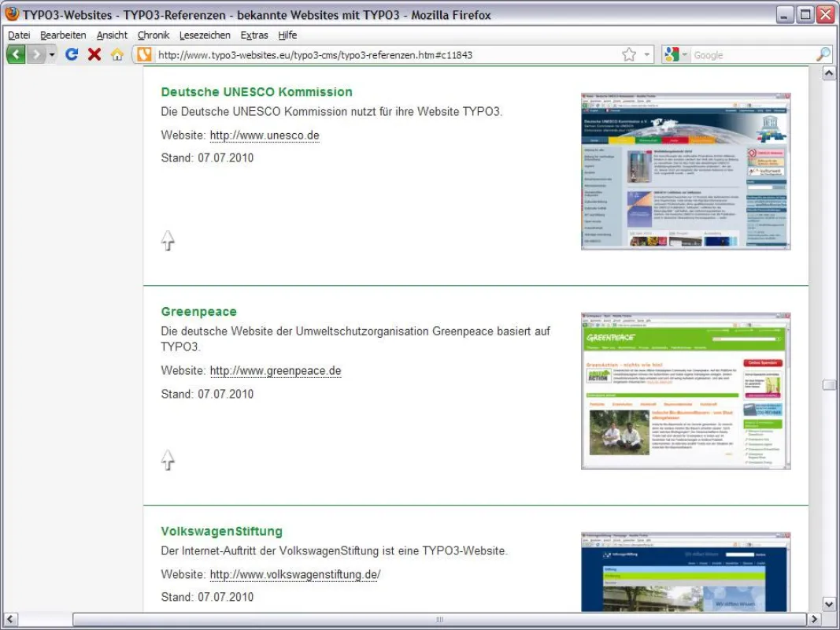Reload the current page
The width and height of the screenshot is (840, 630).
click(72, 54)
